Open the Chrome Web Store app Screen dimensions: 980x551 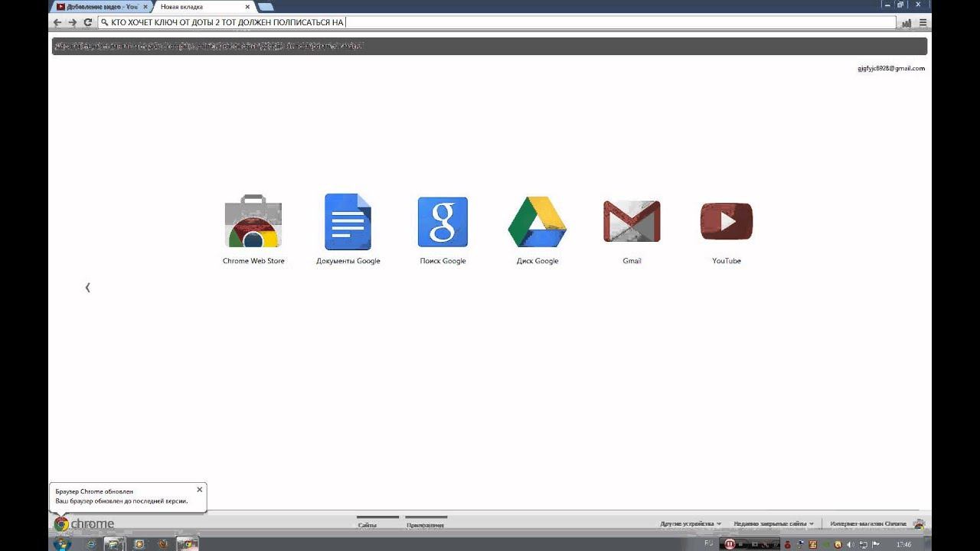(253, 221)
